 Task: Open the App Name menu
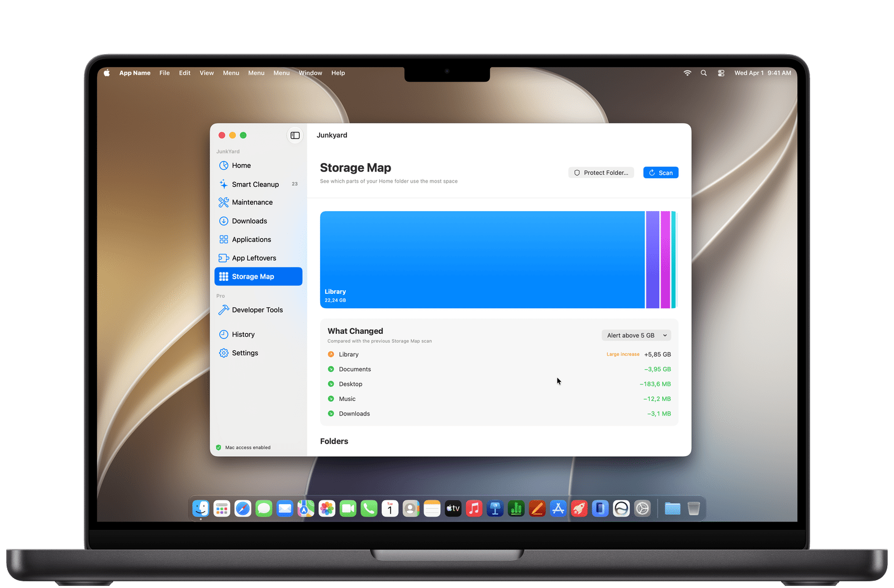135,73
